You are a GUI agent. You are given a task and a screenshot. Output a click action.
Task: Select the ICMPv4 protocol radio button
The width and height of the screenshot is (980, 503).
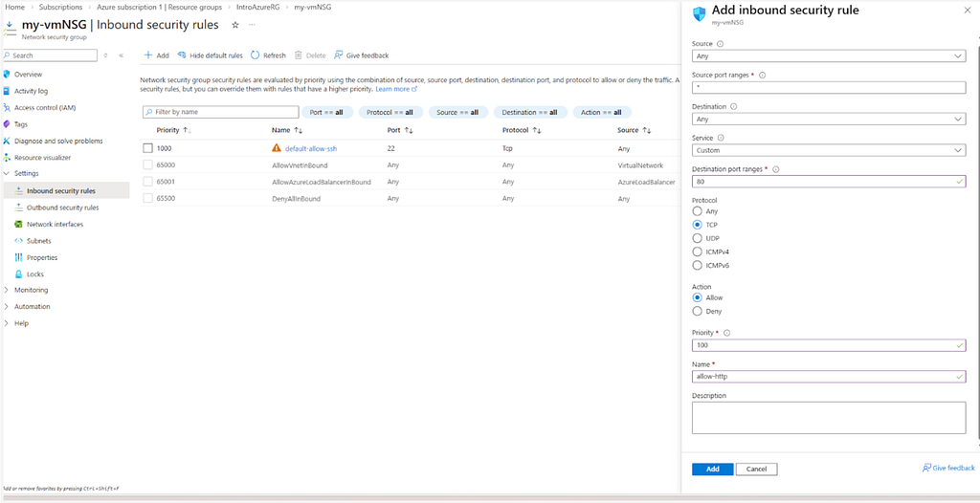[698, 251]
